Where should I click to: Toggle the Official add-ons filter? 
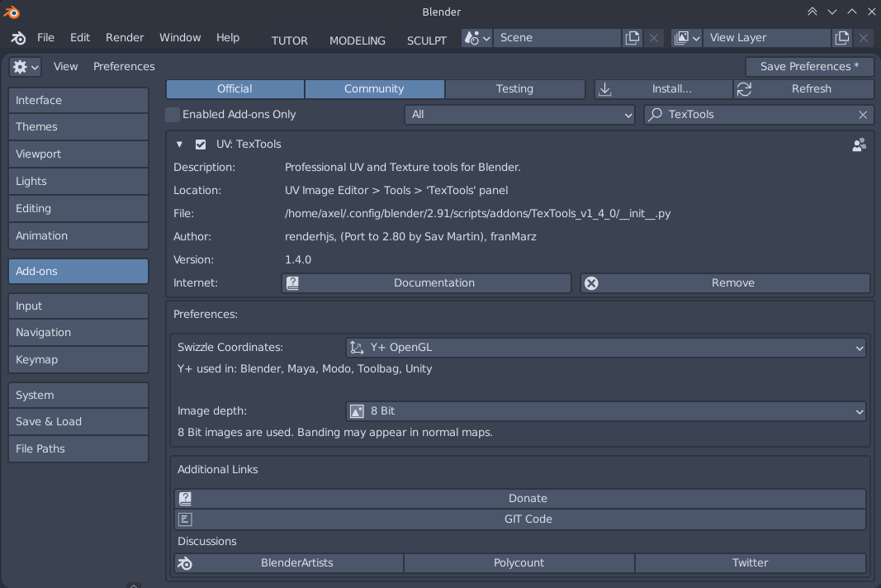[x=234, y=89]
